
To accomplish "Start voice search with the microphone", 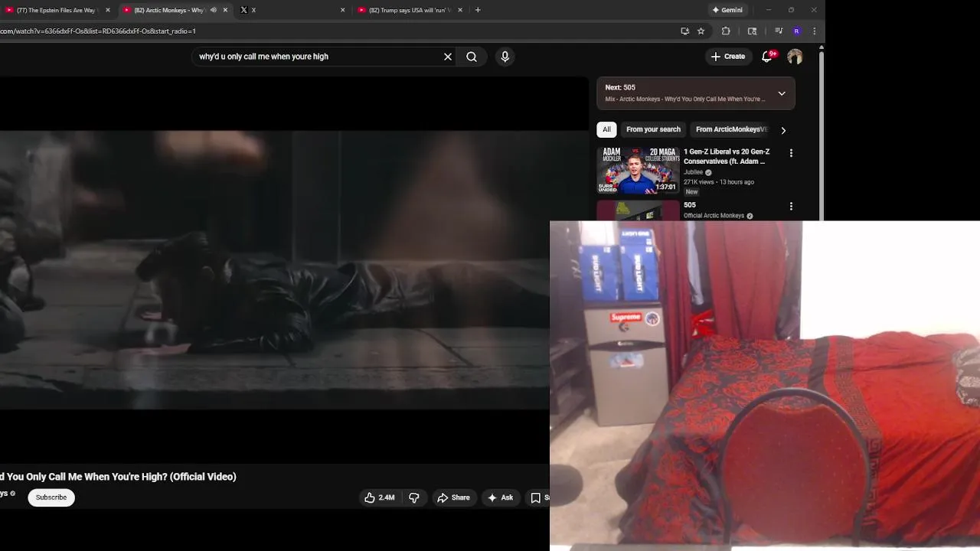I will (505, 57).
